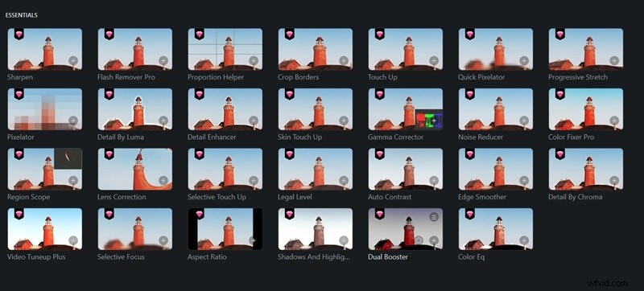Click the 'Auto Contrast' label
This screenshot has height=291, width=644.
coord(390,197)
